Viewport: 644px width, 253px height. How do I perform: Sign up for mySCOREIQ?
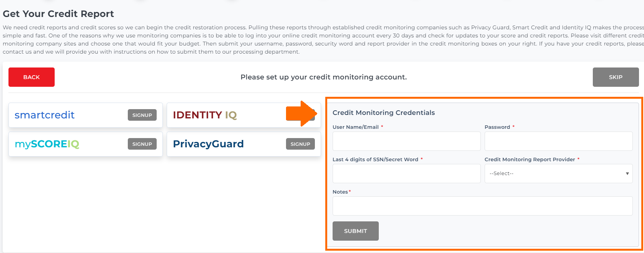142,144
